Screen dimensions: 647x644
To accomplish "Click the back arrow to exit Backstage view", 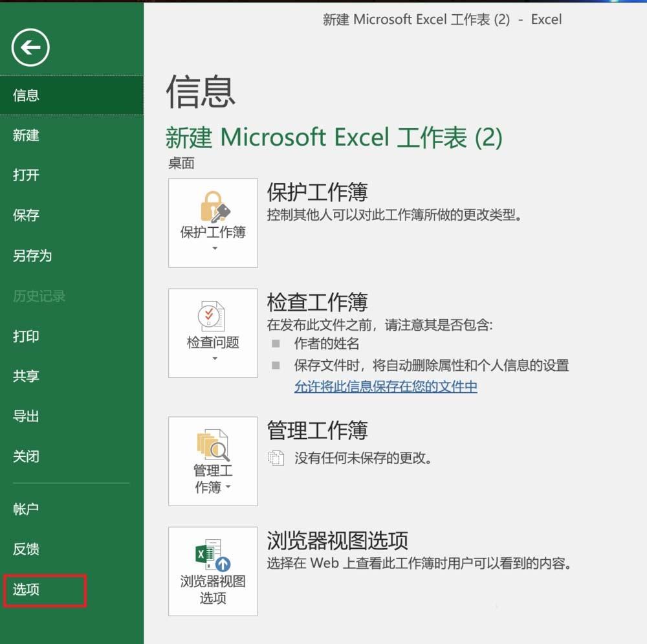I will tap(30, 47).
